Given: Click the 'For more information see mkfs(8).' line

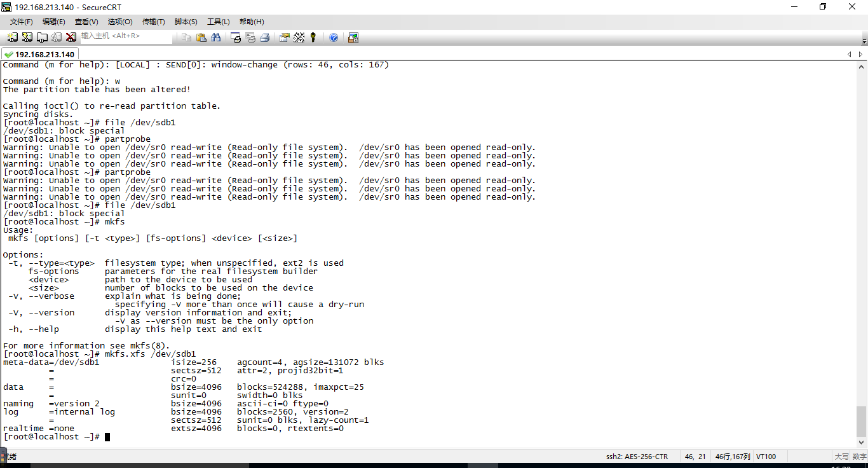Looking at the screenshot, I should (86, 346).
